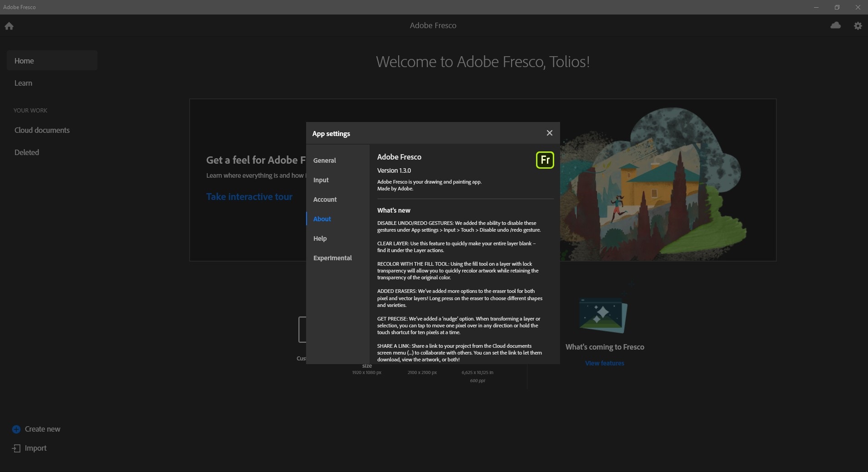The height and width of the screenshot is (472, 868).
Task: Click the CLEAR LAYER paragraph
Action: coord(456,247)
